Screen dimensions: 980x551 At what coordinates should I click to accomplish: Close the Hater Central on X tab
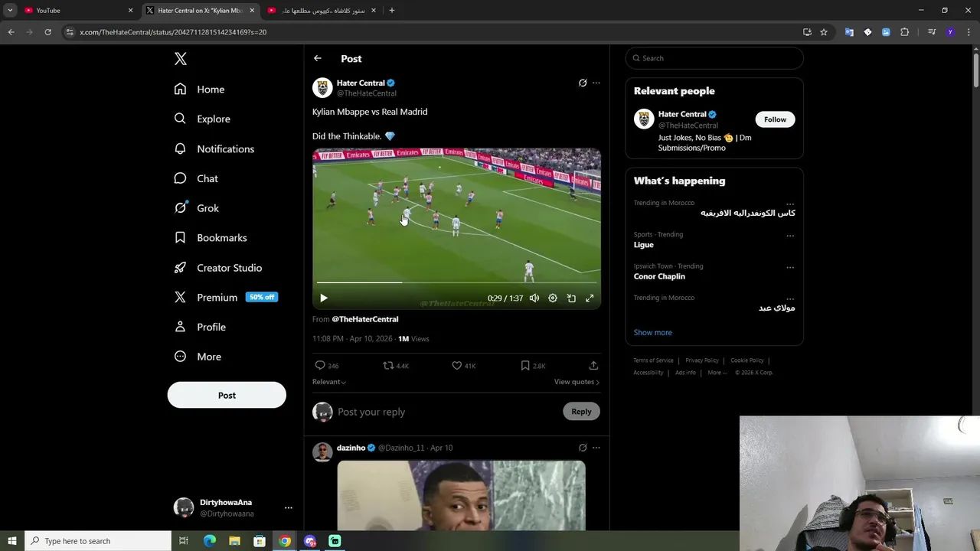pos(252,11)
